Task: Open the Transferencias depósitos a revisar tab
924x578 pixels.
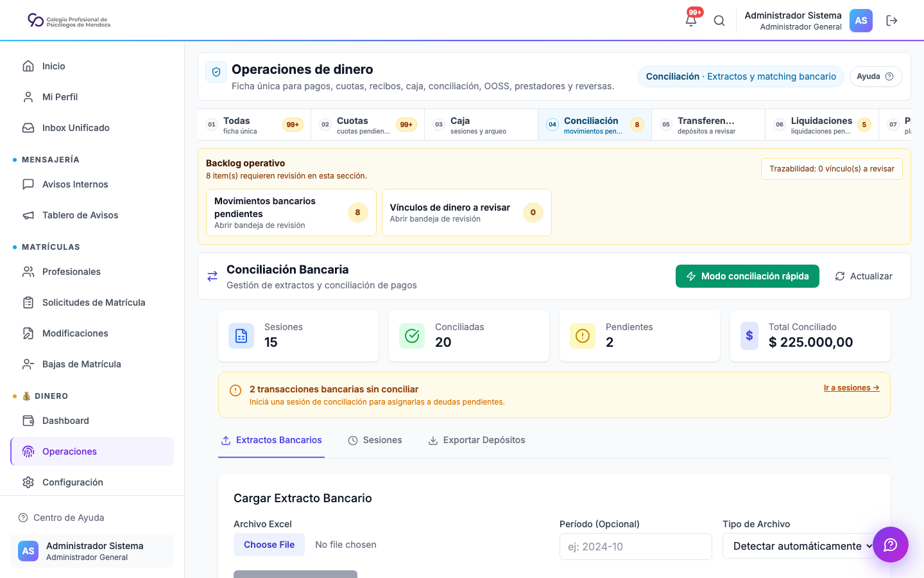Action: [x=708, y=125]
